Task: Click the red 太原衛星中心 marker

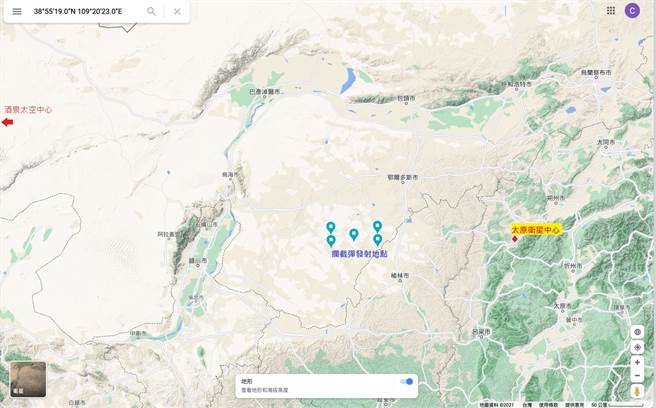Action: tap(515, 239)
